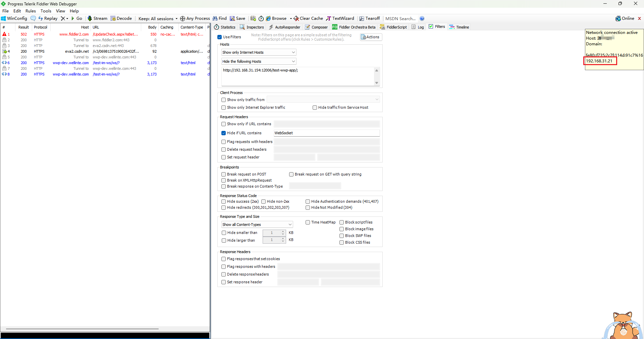Save sessions using toolbar Save
The image size is (644, 339).
pyautogui.click(x=237, y=18)
